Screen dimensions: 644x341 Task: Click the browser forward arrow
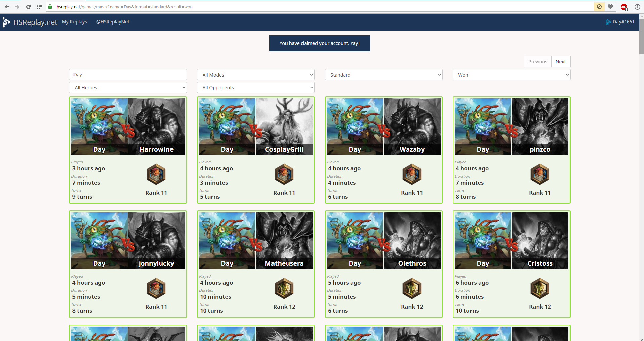pos(17,7)
